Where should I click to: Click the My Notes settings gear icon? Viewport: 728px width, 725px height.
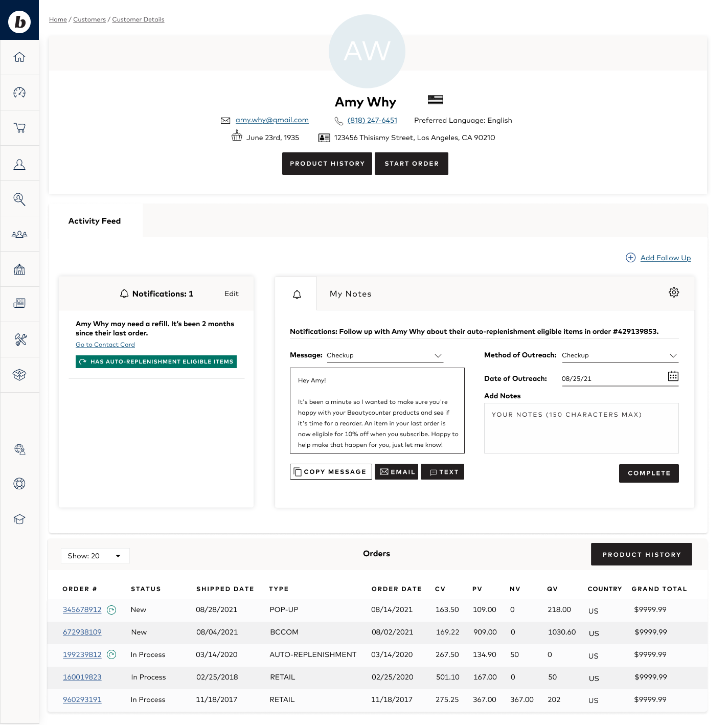[x=674, y=292]
